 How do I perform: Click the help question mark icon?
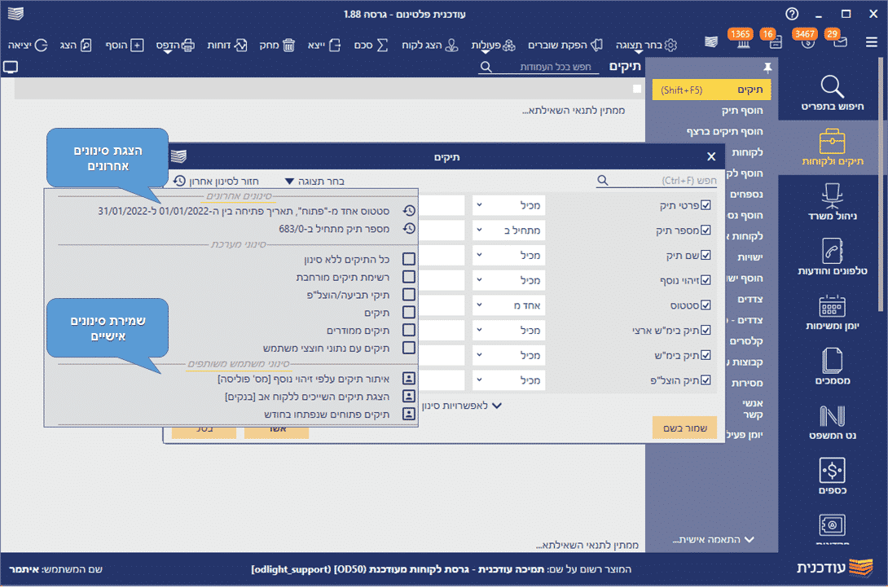[x=792, y=14]
